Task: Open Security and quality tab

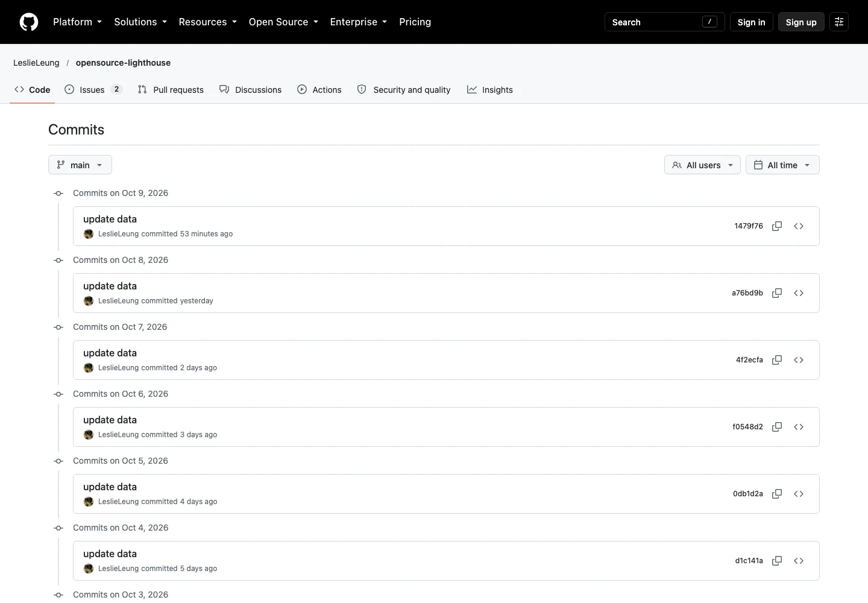Action: [x=404, y=90]
